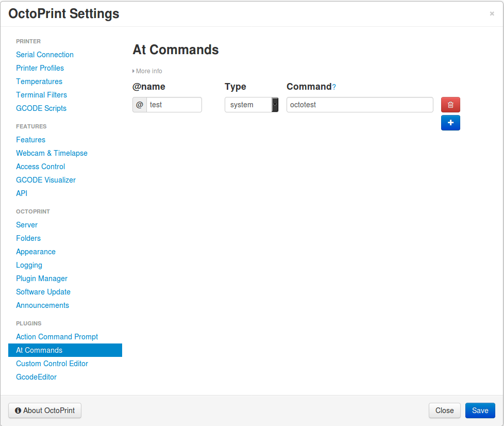
Task: Open Terminal Filters settings
Action: click(41, 95)
